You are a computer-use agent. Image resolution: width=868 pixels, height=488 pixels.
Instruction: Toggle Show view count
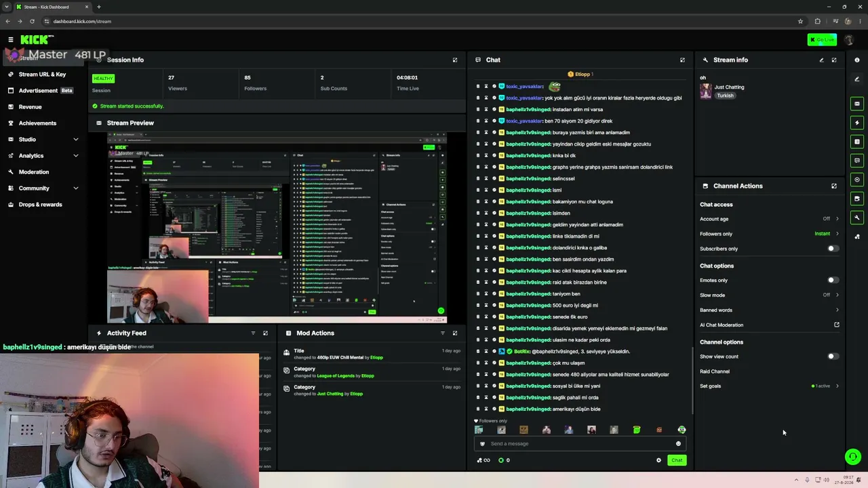833,357
